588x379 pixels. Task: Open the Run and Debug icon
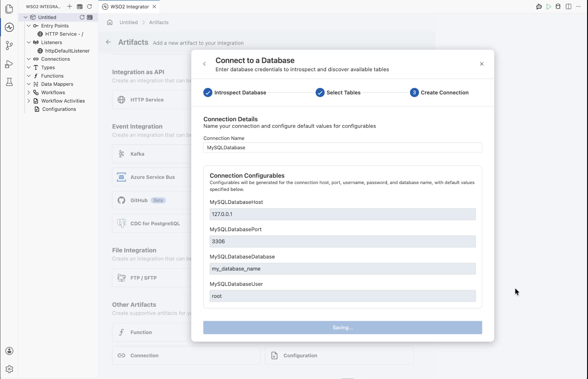click(9, 64)
